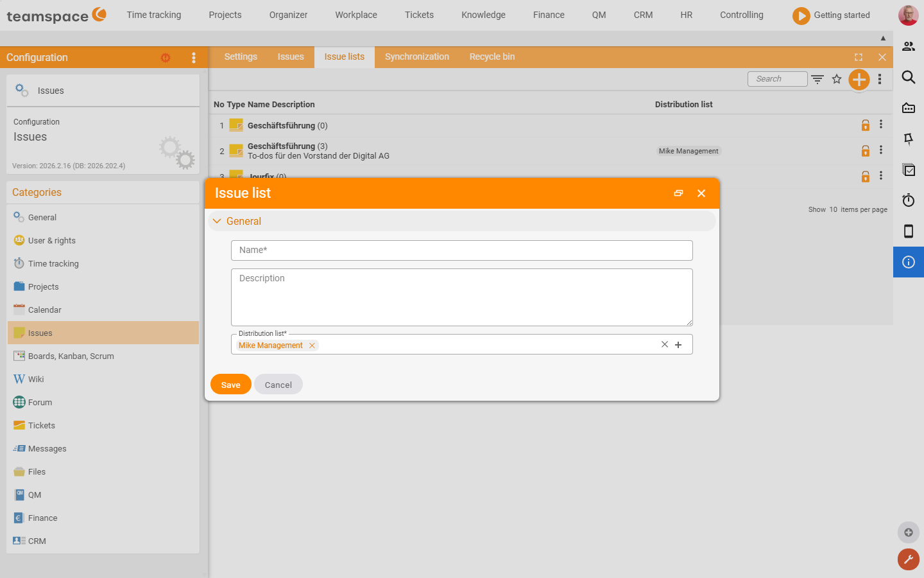Open row 2 Geschäftsführung (3) list
This screenshot has width=924, height=578.
287,146
